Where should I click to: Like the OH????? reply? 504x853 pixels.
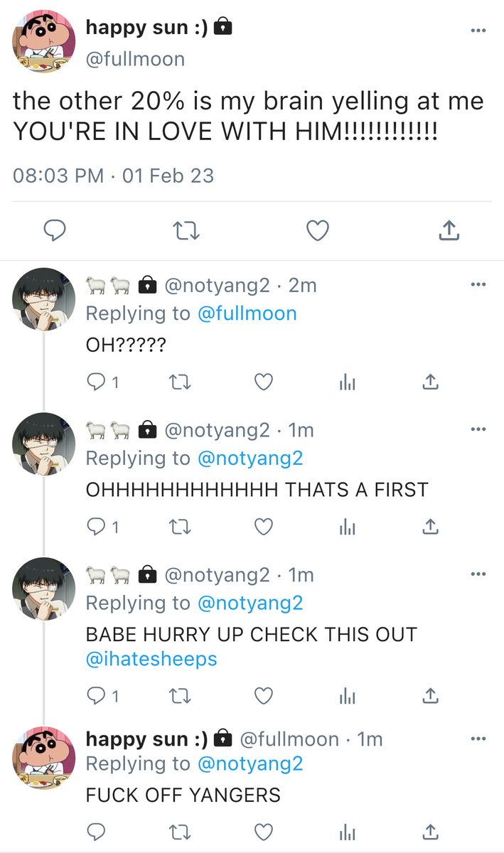click(x=264, y=382)
